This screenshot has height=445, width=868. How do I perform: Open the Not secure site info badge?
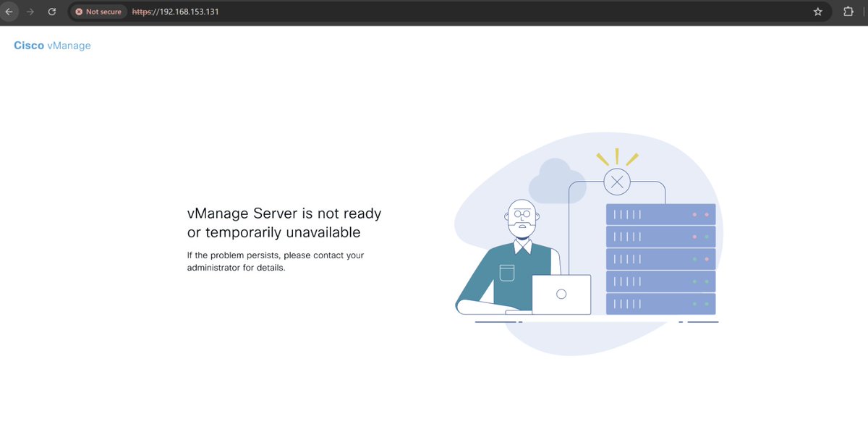pos(98,12)
